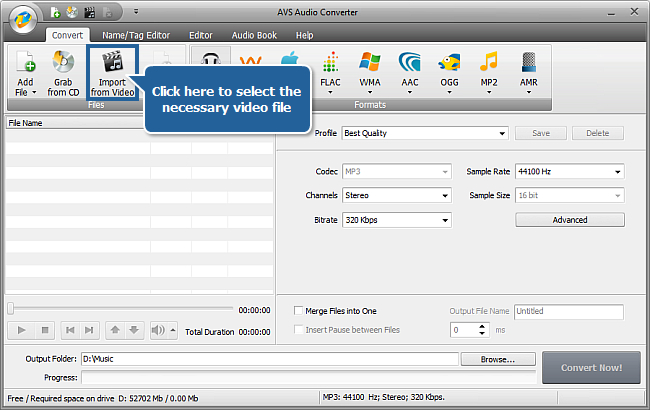Click the Stop button
The image size is (650, 410).
(x=45, y=330)
